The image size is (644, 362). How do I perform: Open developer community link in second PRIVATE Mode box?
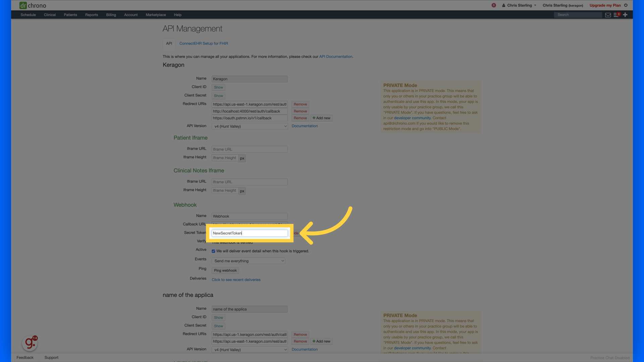(412, 348)
